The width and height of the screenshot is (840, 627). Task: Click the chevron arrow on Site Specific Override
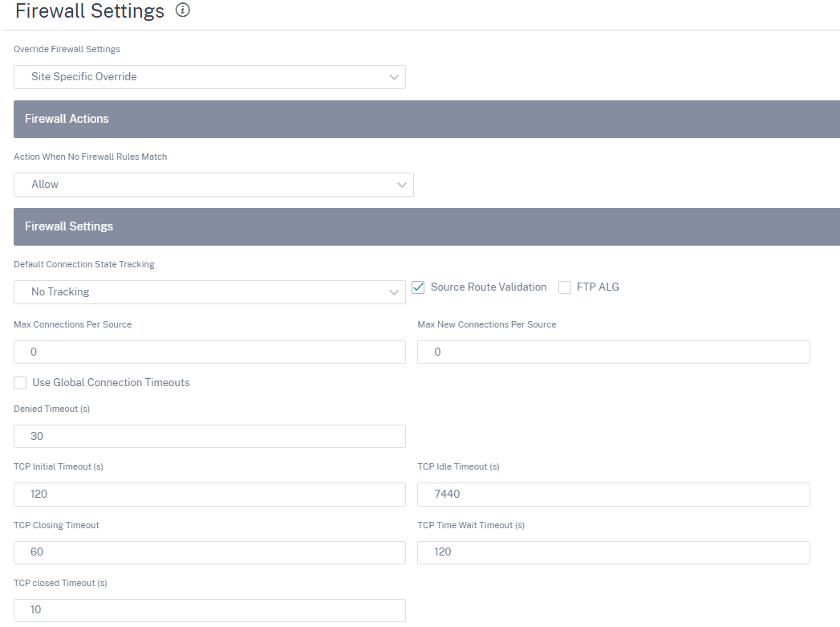click(394, 77)
